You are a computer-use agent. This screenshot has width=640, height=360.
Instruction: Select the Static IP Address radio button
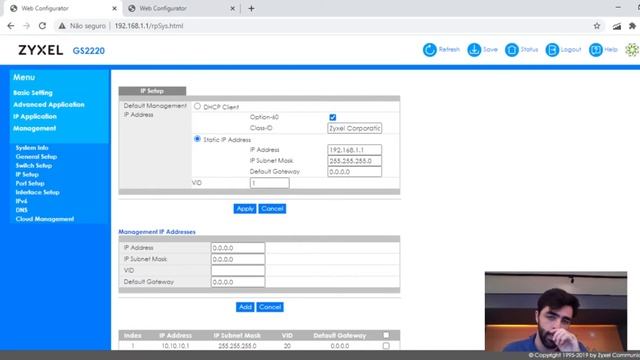point(198,139)
